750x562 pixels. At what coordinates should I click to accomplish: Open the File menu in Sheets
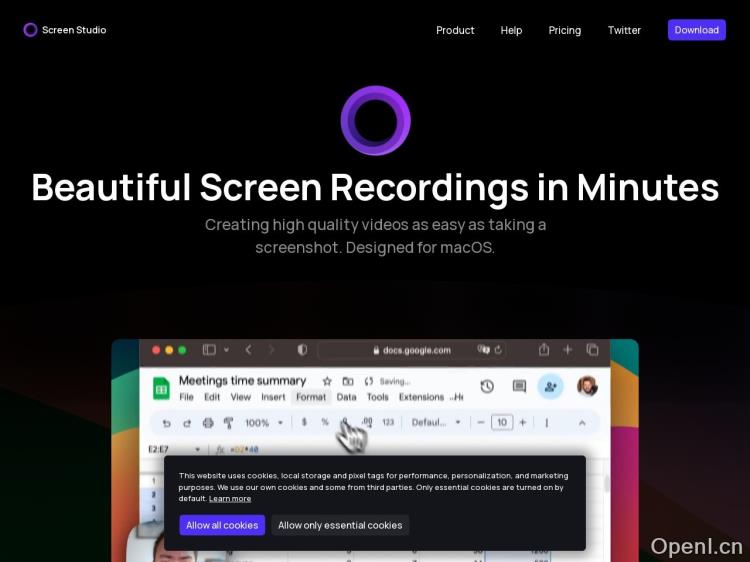186,397
